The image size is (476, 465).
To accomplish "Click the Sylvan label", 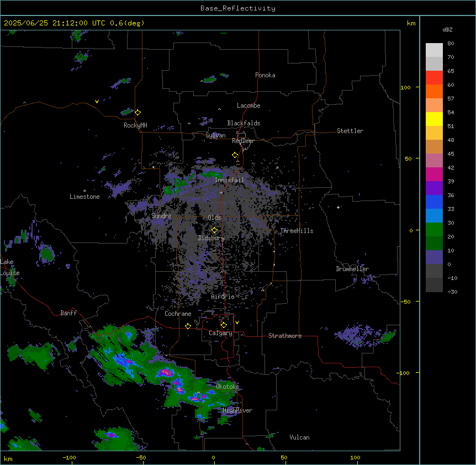I will (215, 135).
